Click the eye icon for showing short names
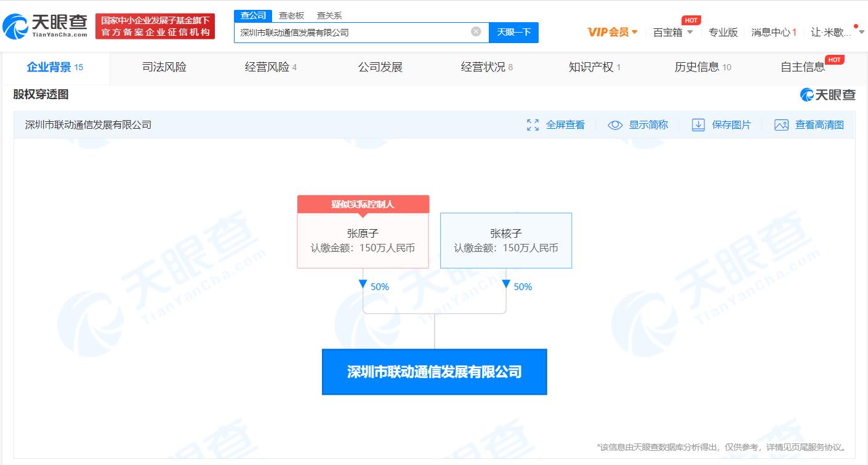The image size is (868, 465). coord(615,125)
